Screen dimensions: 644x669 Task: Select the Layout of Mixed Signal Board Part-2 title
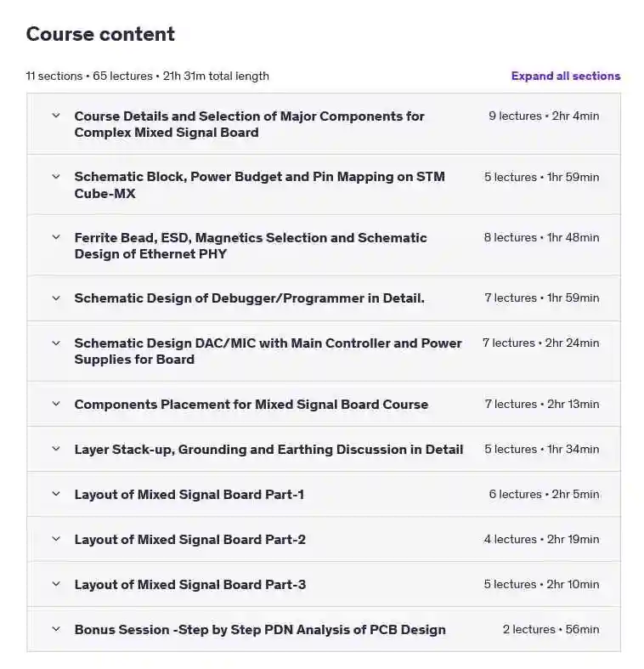(189, 539)
